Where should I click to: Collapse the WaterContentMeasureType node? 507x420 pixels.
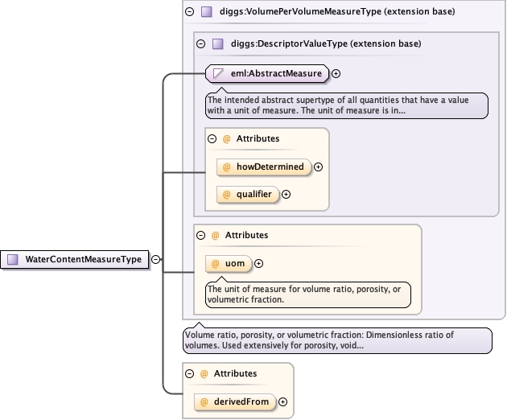point(155,259)
